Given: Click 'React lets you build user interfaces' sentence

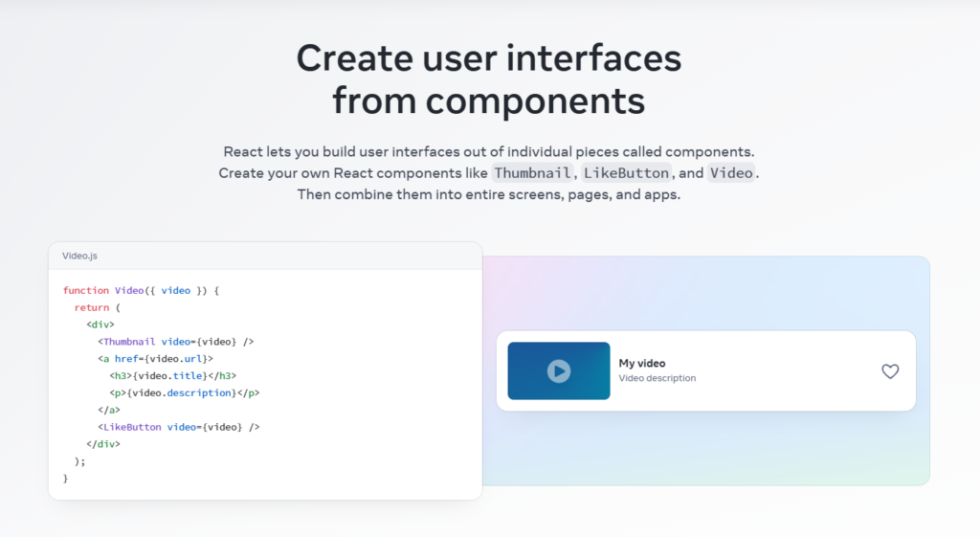Looking at the screenshot, I should [x=489, y=152].
